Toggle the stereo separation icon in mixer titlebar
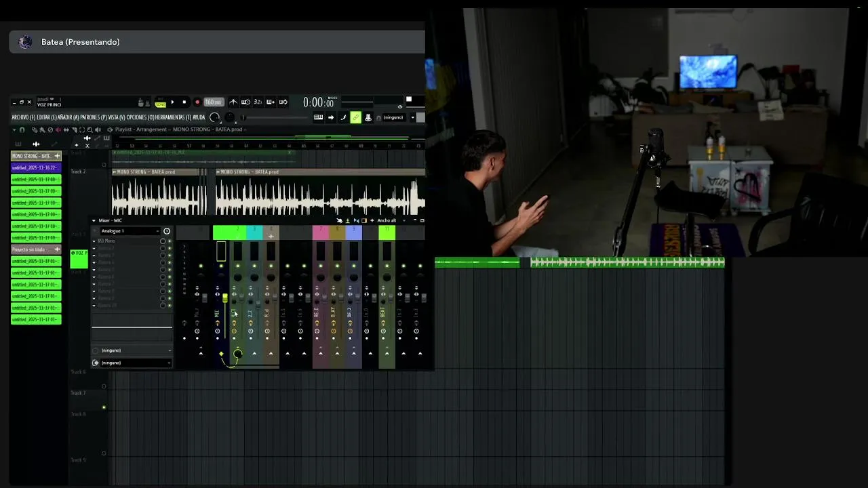 [355, 220]
